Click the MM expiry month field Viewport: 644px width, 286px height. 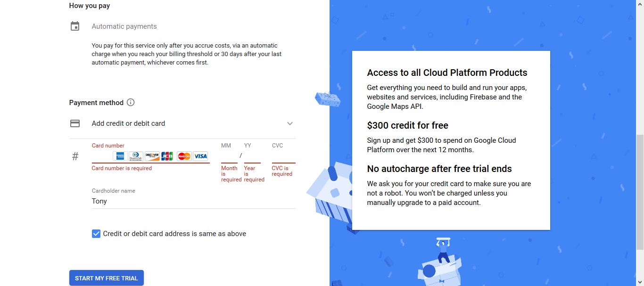[229, 156]
